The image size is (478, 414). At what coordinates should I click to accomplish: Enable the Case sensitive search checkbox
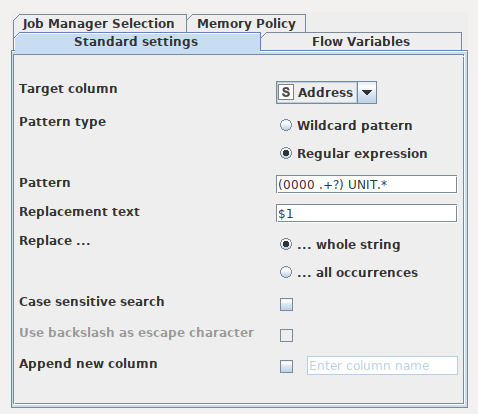pos(286,304)
